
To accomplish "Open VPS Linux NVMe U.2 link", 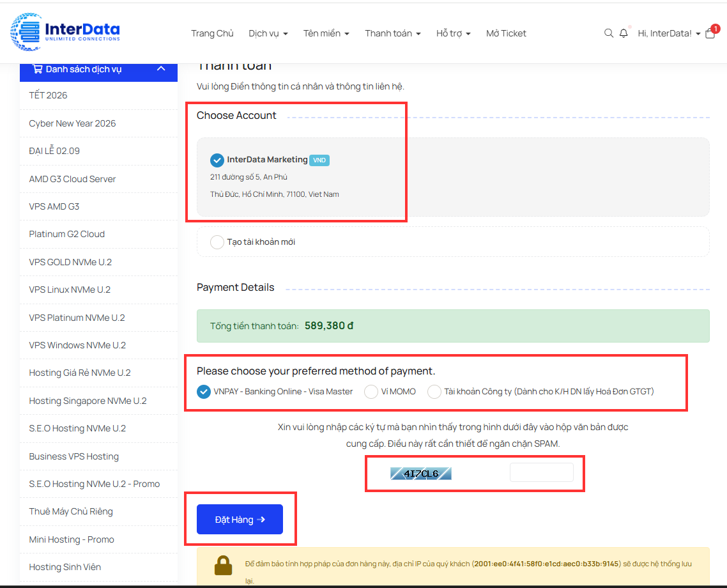I will (70, 290).
